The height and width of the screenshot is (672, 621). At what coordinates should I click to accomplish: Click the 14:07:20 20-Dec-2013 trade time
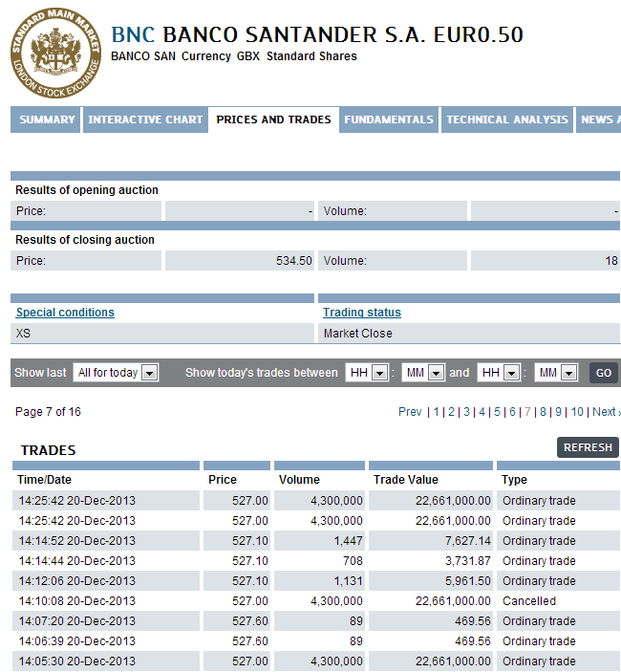[77, 621]
